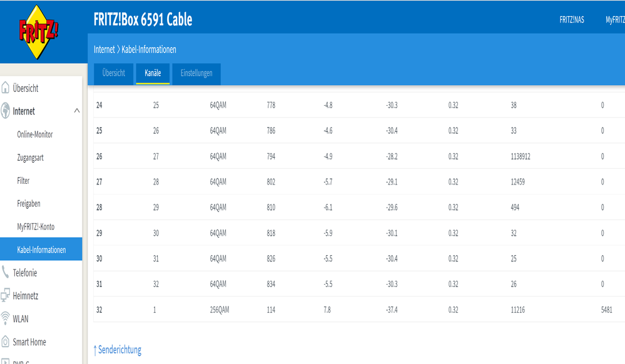Open WLAN menu
The image size is (625, 364).
(21, 319)
